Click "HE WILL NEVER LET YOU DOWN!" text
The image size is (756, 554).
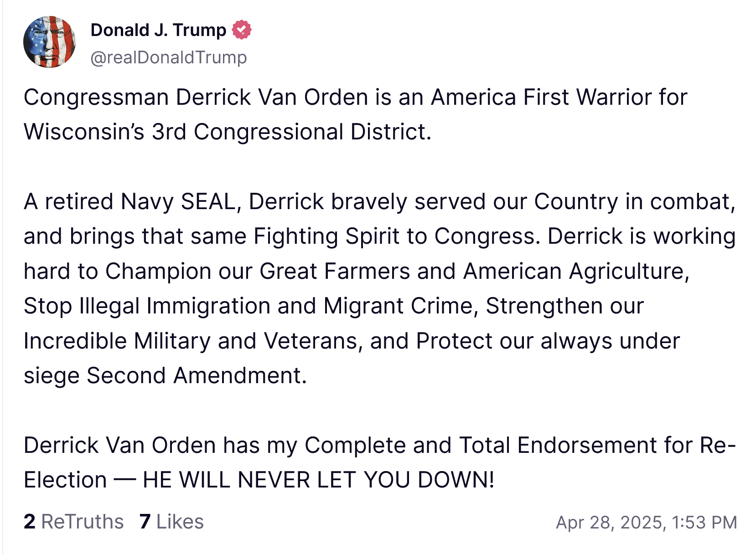point(318,480)
